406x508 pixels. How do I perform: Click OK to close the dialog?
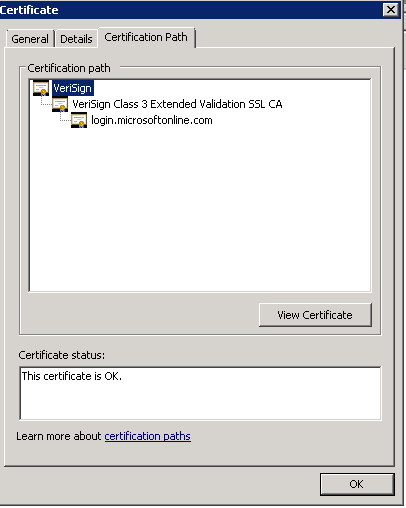point(357,484)
